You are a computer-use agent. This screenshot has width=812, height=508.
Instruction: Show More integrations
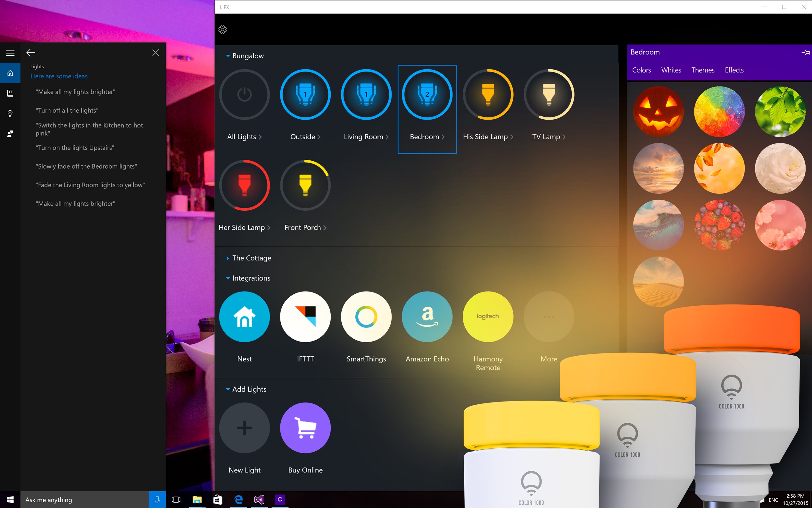tap(549, 317)
